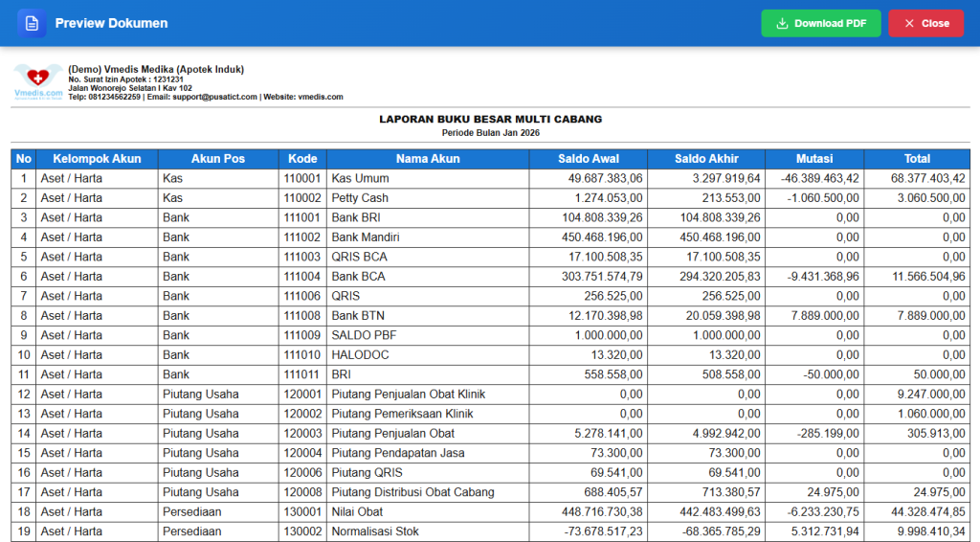980x542 pixels.
Task: Click the Mutasi column header
Action: (814, 159)
